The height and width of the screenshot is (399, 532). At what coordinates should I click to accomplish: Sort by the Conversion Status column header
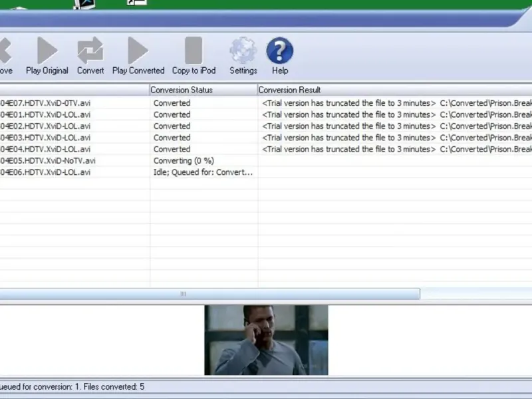(203, 90)
